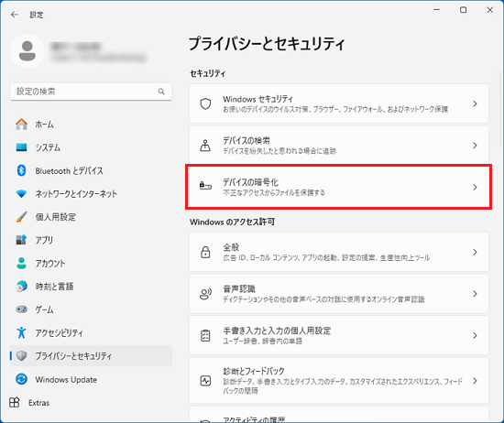The image size is (504, 423).
Task: Click the 診断とフィードバック pulse chart icon
Action: coord(205,381)
